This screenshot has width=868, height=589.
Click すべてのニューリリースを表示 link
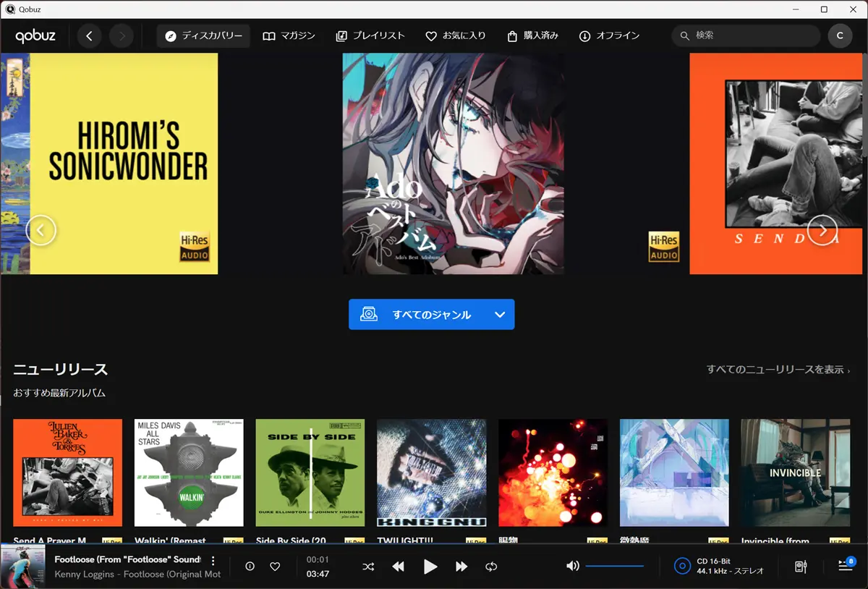tap(778, 370)
